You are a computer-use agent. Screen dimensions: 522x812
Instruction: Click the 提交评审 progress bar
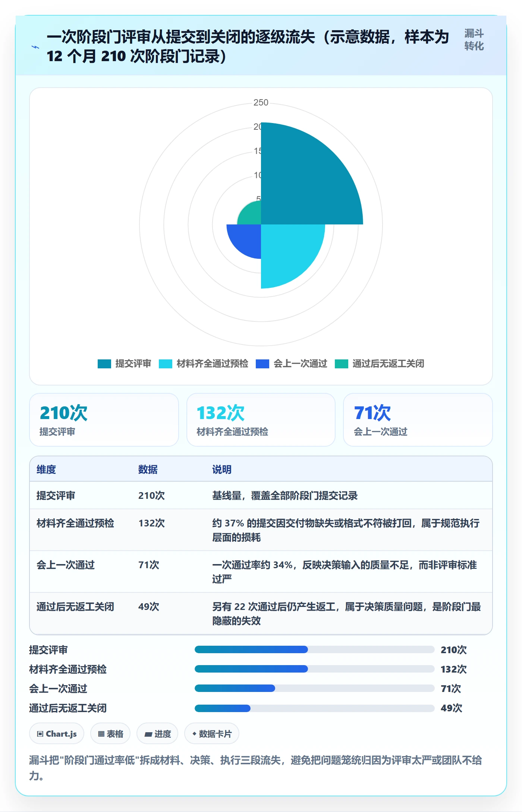(x=314, y=649)
